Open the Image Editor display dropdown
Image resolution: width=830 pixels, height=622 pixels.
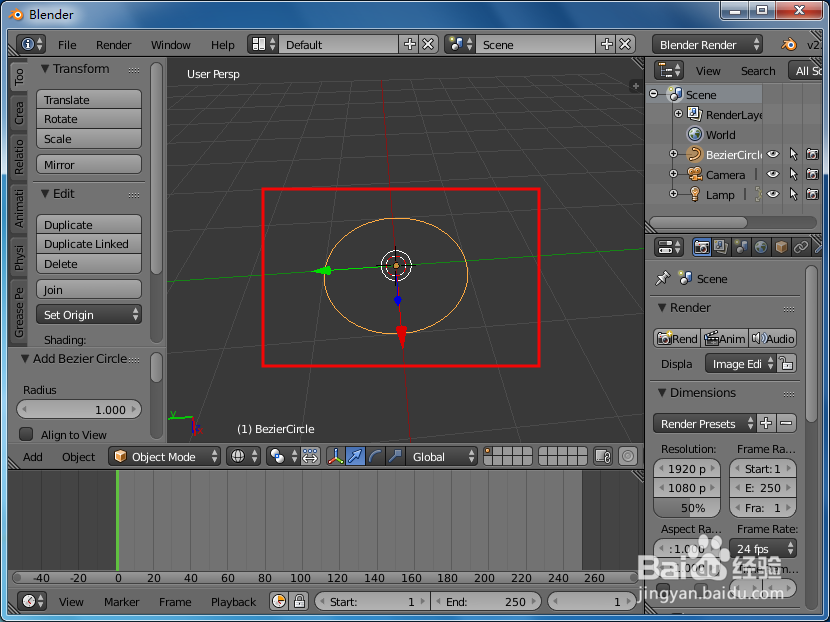[741, 364]
